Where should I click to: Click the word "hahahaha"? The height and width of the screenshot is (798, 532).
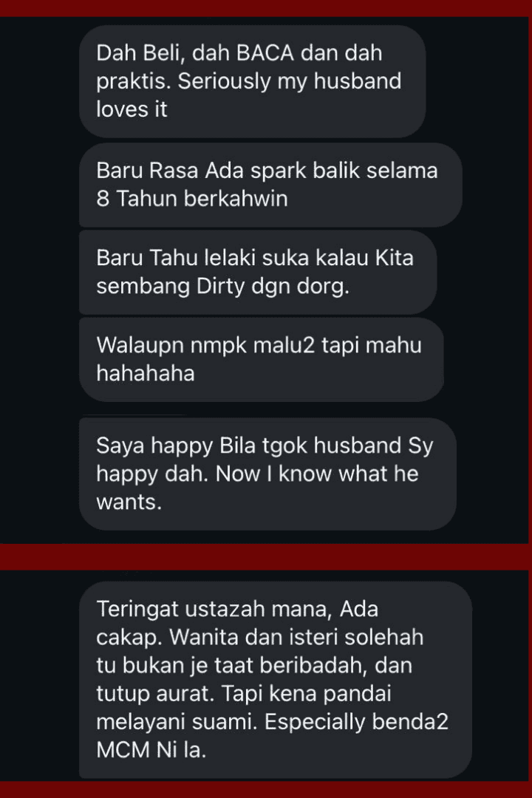146,374
